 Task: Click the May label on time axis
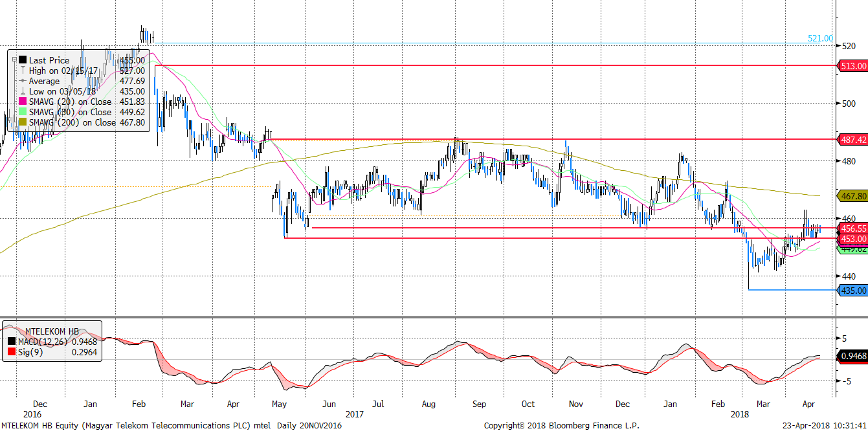coord(280,404)
